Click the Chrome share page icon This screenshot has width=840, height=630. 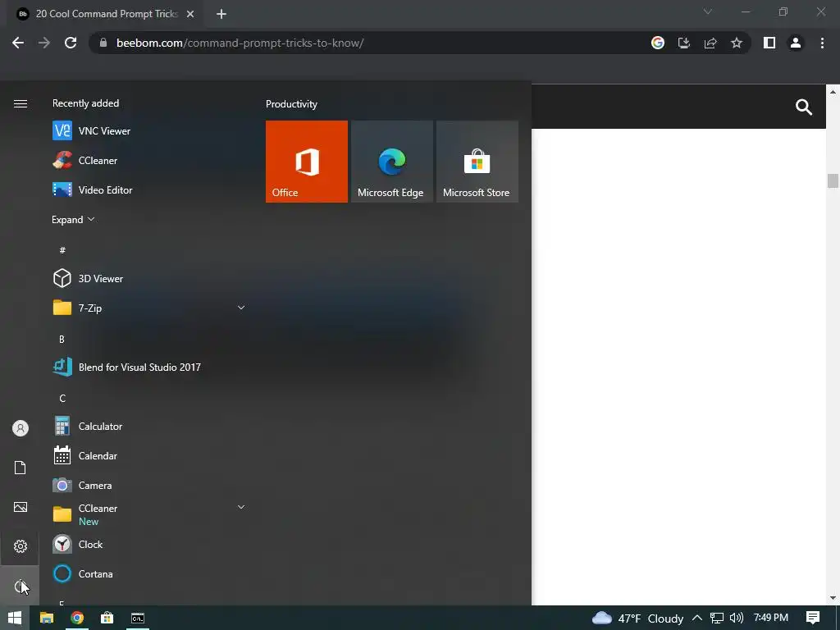tap(710, 43)
